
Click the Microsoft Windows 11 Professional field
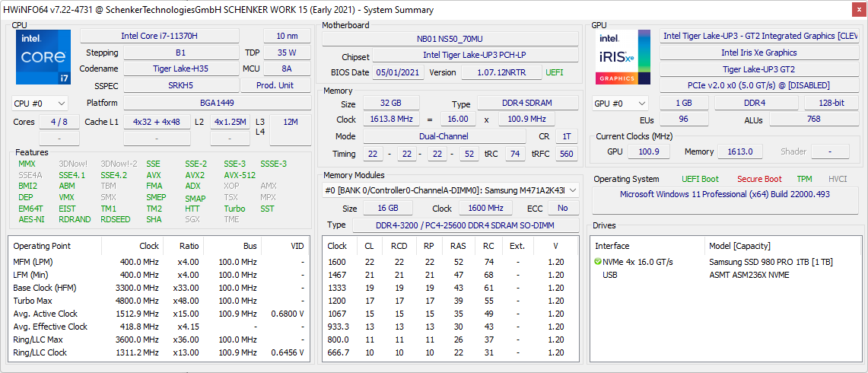pos(725,195)
